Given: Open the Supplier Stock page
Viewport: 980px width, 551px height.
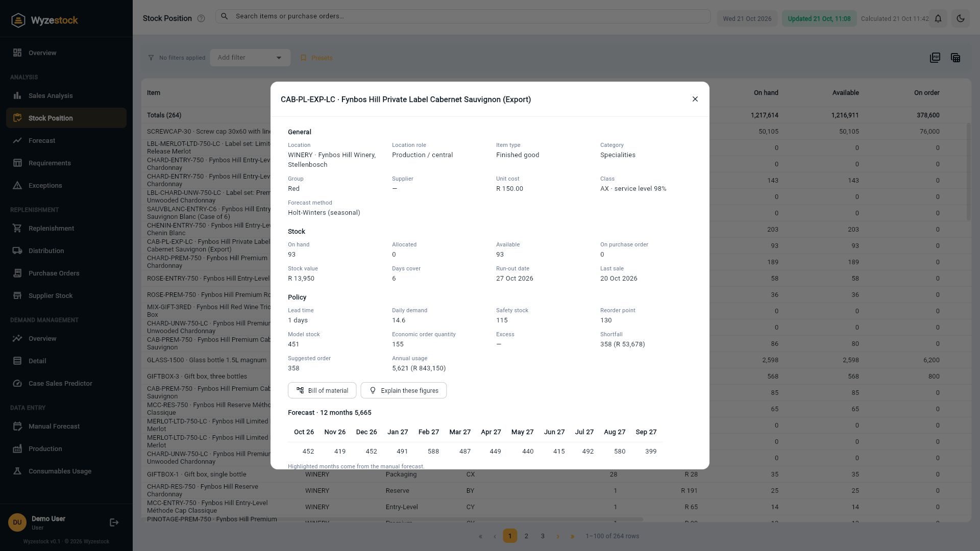Looking at the screenshot, I should [x=66, y=295].
